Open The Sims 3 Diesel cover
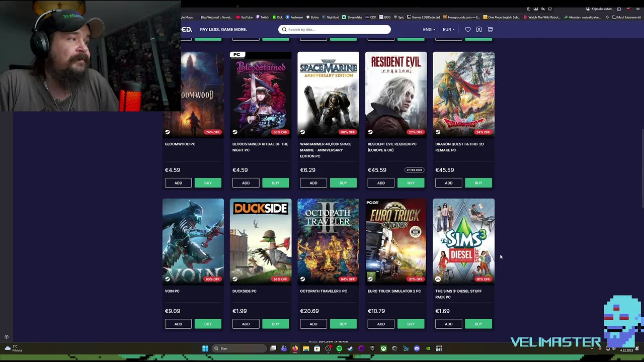The image size is (644, 362). (x=463, y=241)
